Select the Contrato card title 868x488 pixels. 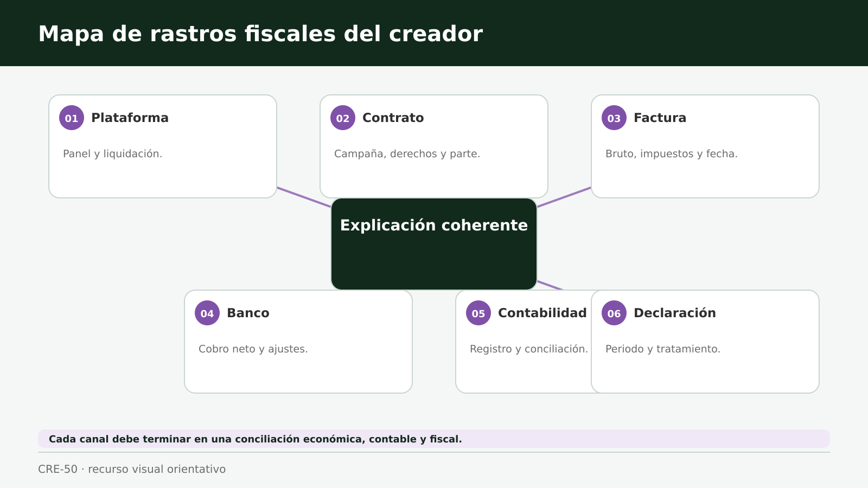[x=393, y=118]
